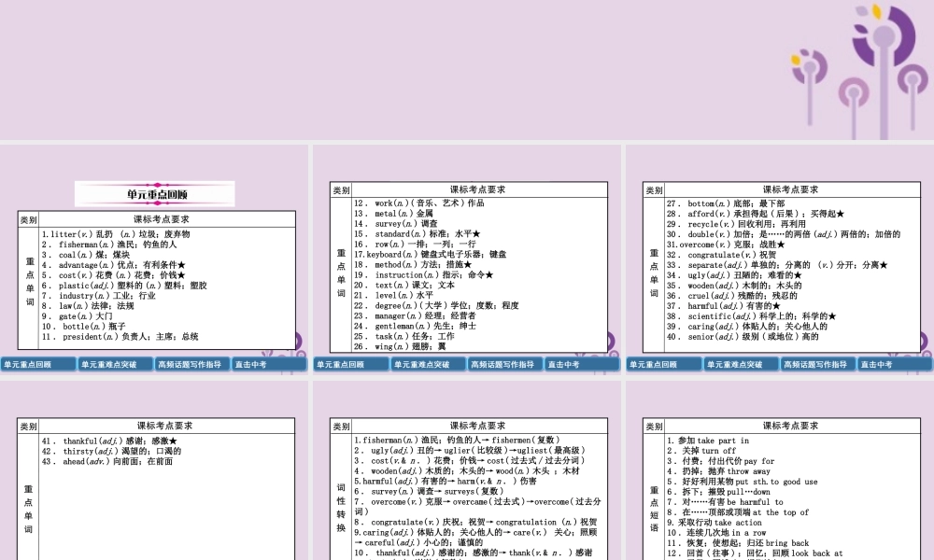Select the line '10. bottle(n.) 瓶子'

click(x=84, y=326)
